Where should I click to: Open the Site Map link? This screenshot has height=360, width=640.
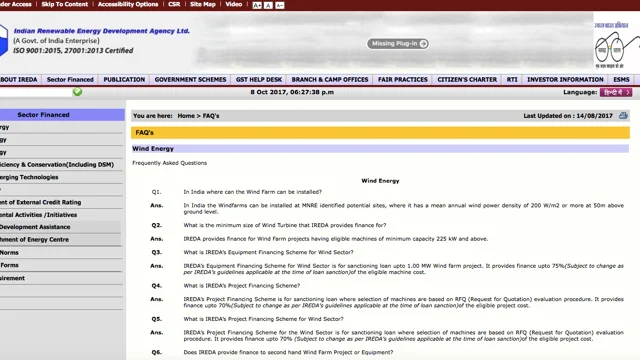click(x=202, y=4)
